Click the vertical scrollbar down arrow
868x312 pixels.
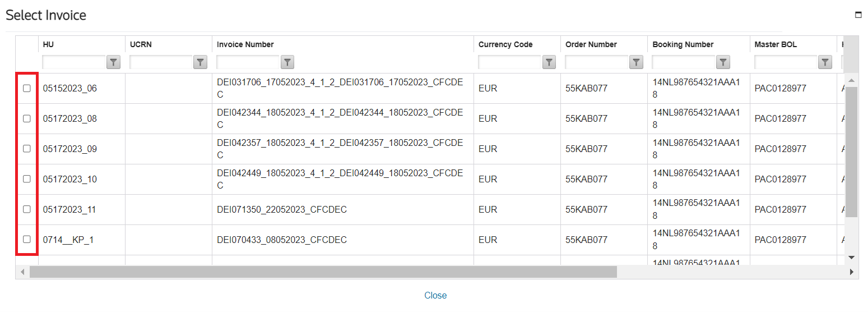tap(851, 258)
